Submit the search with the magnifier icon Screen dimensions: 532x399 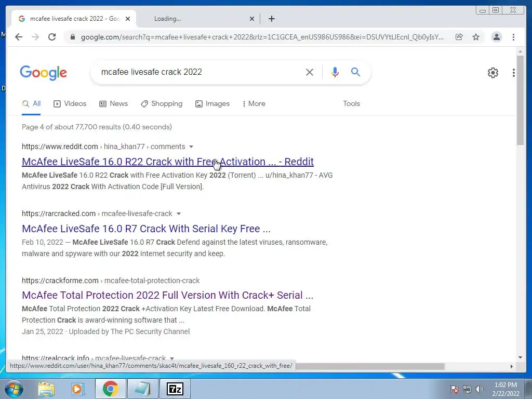(355, 72)
